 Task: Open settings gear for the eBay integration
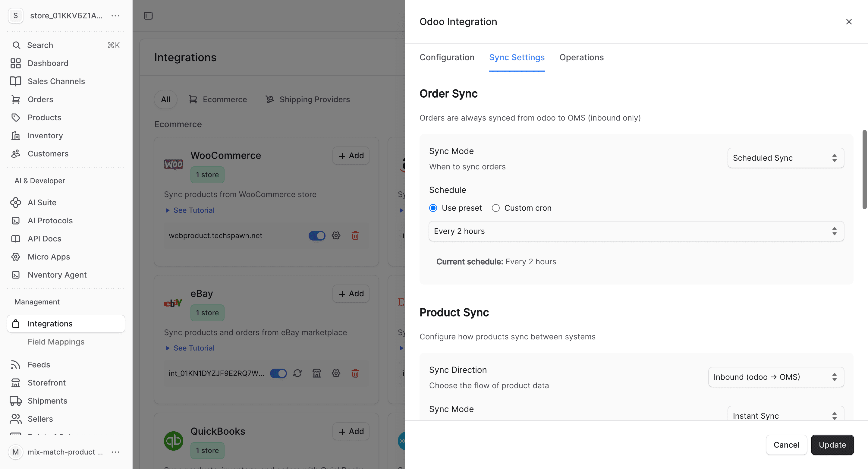pos(336,373)
